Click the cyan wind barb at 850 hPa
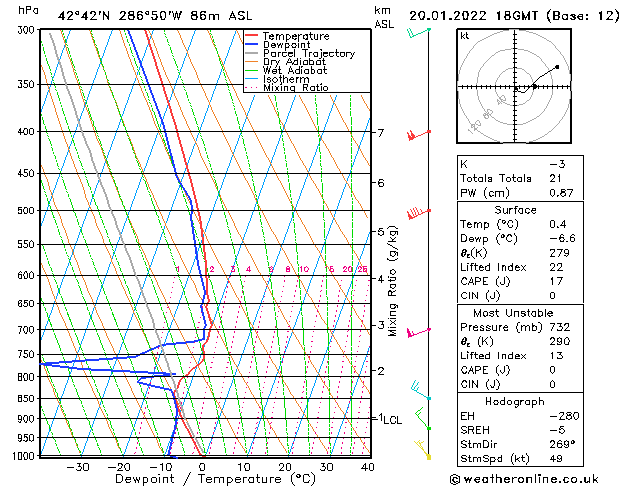The height and width of the screenshot is (486, 629). click(x=421, y=390)
